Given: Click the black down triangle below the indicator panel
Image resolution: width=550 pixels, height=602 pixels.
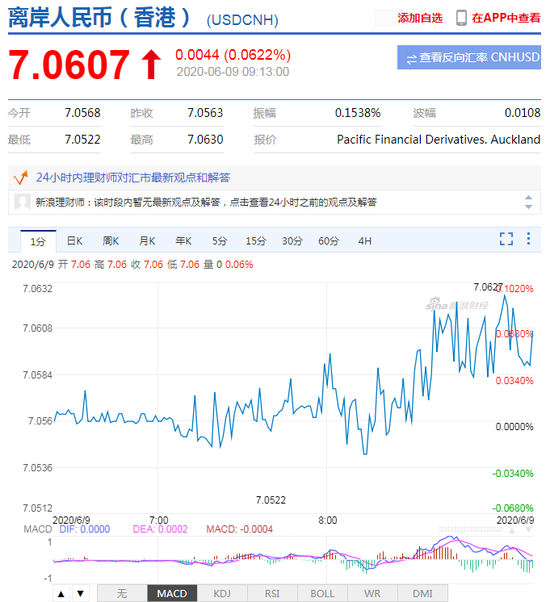Looking at the screenshot, I should click(x=80, y=594).
